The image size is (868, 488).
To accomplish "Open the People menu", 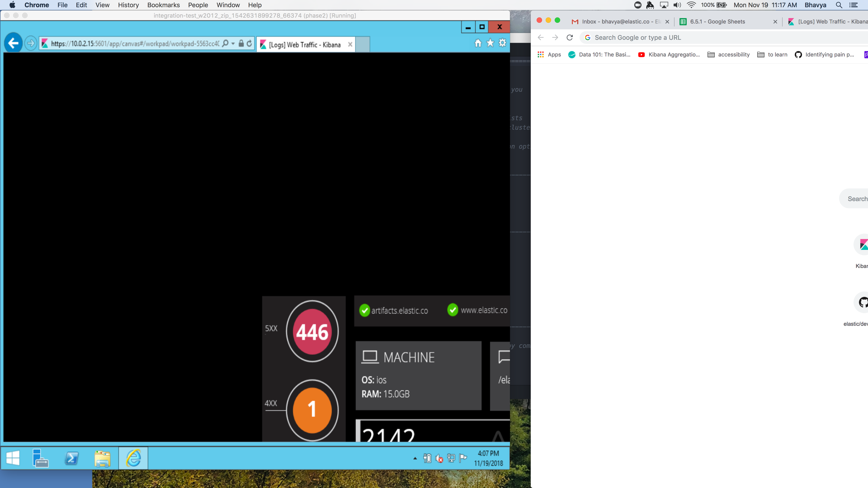I will point(198,5).
